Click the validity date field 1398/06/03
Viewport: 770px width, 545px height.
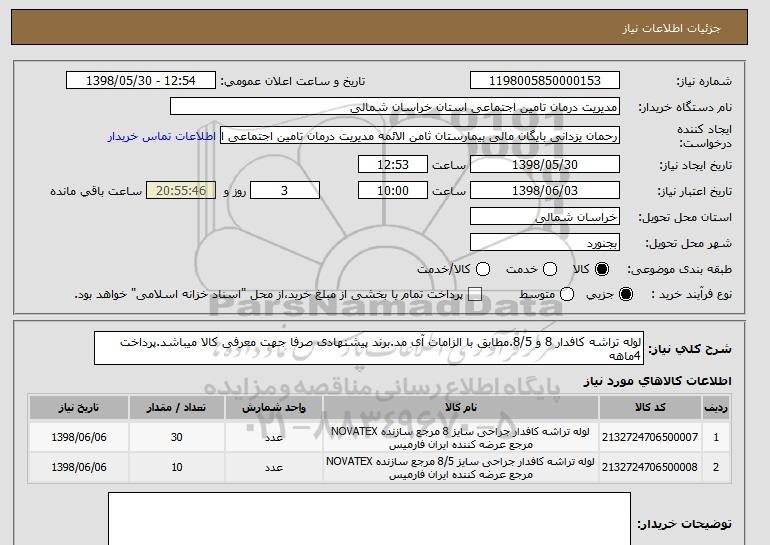[545, 190]
